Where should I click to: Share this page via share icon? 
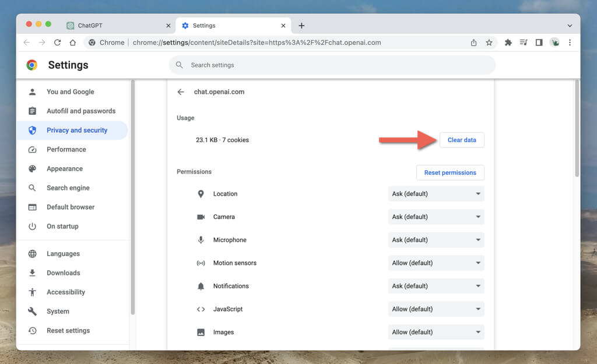pos(473,43)
